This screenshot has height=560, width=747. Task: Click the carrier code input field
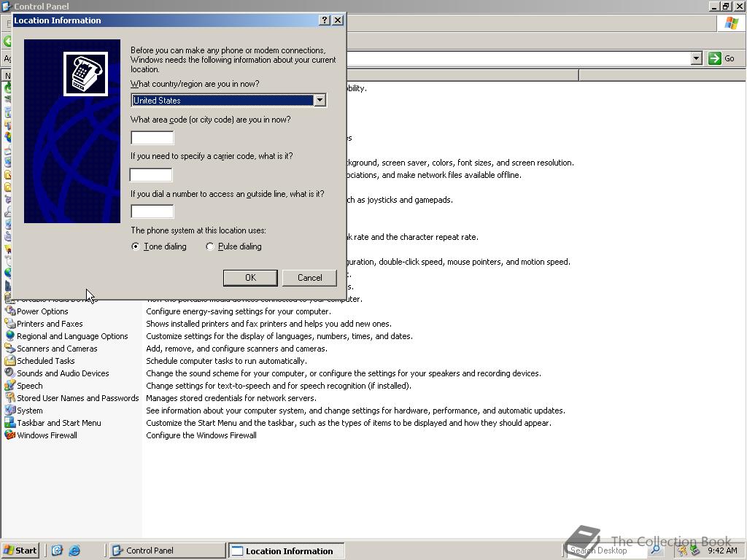coord(151,175)
